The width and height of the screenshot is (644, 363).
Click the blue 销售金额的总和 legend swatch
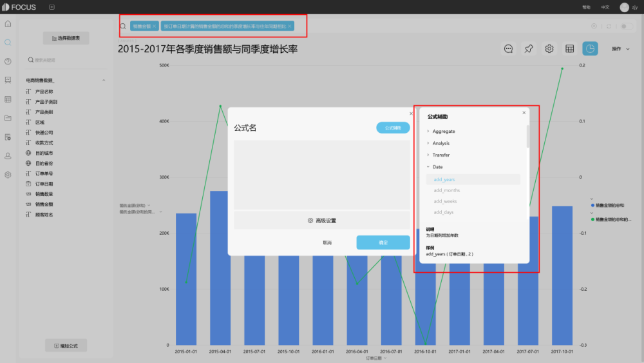point(592,205)
